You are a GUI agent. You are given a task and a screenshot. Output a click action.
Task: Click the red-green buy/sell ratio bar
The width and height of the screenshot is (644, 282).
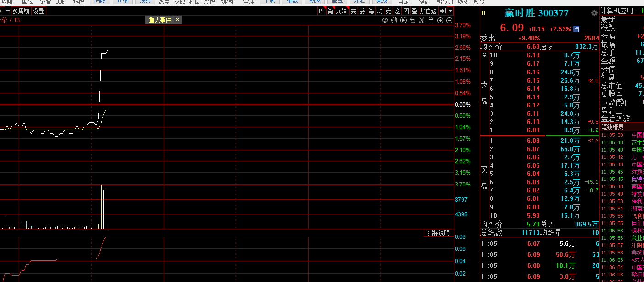[x=540, y=135]
